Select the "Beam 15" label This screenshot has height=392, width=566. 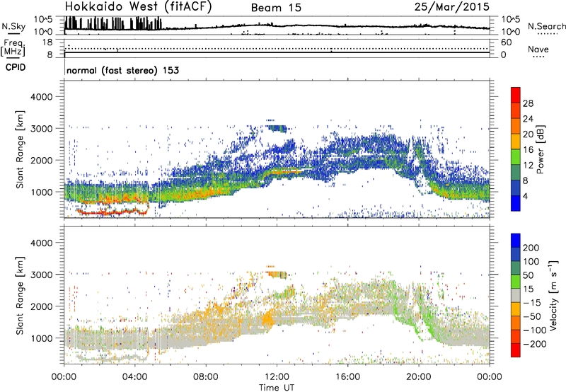coord(276,8)
